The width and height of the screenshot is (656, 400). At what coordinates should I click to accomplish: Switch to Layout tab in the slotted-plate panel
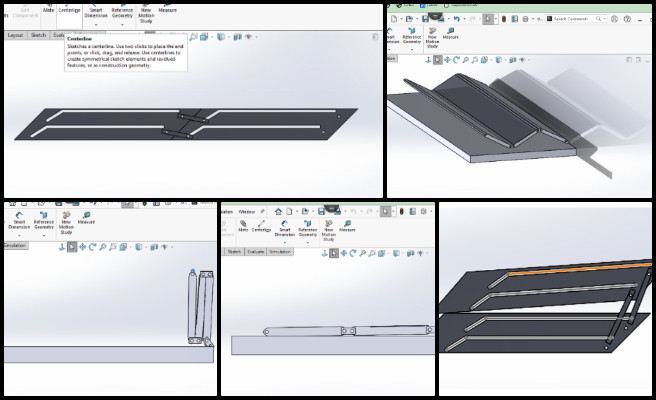click(15, 35)
